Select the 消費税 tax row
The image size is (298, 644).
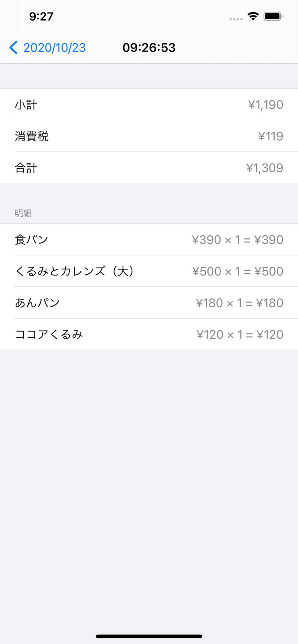(x=149, y=136)
